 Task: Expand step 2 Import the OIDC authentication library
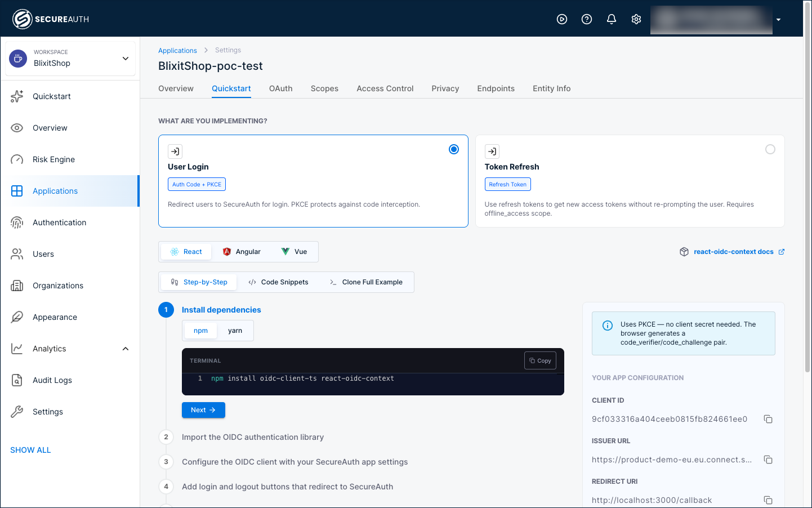pos(253,437)
